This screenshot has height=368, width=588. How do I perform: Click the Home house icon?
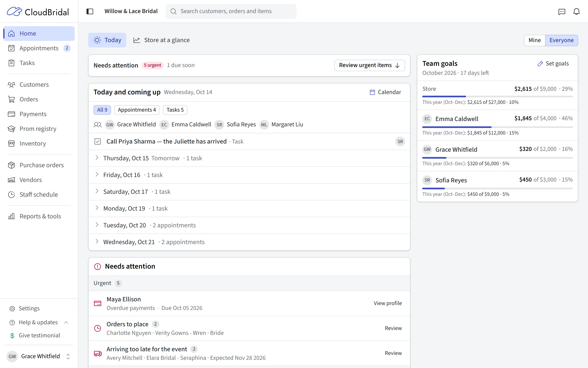(11, 33)
